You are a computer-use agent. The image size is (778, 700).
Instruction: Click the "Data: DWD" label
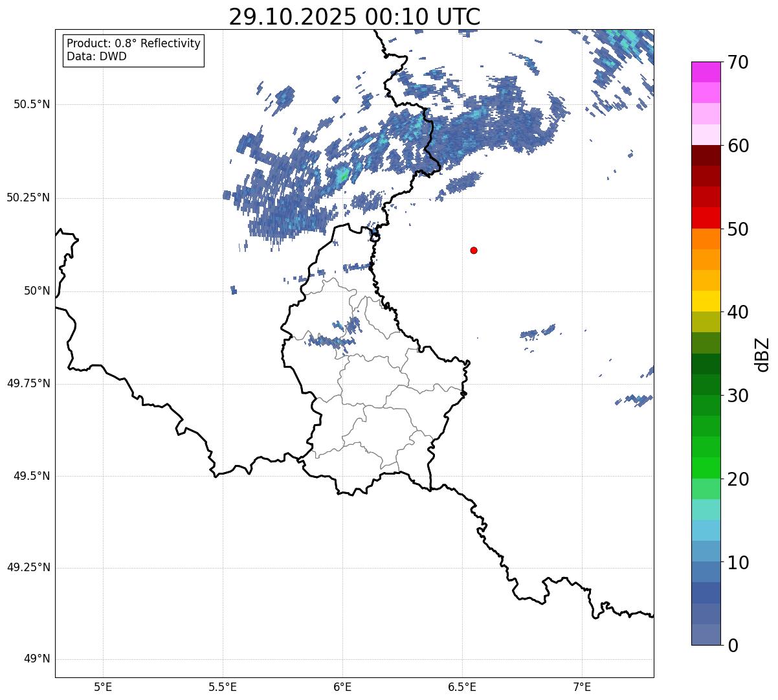coord(96,56)
